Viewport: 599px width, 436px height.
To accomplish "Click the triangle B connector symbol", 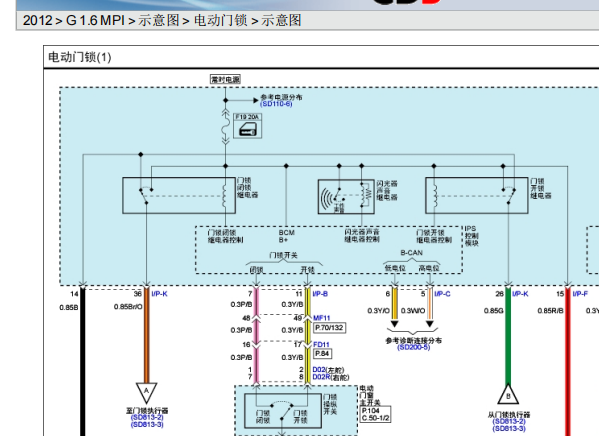I will point(508,395).
